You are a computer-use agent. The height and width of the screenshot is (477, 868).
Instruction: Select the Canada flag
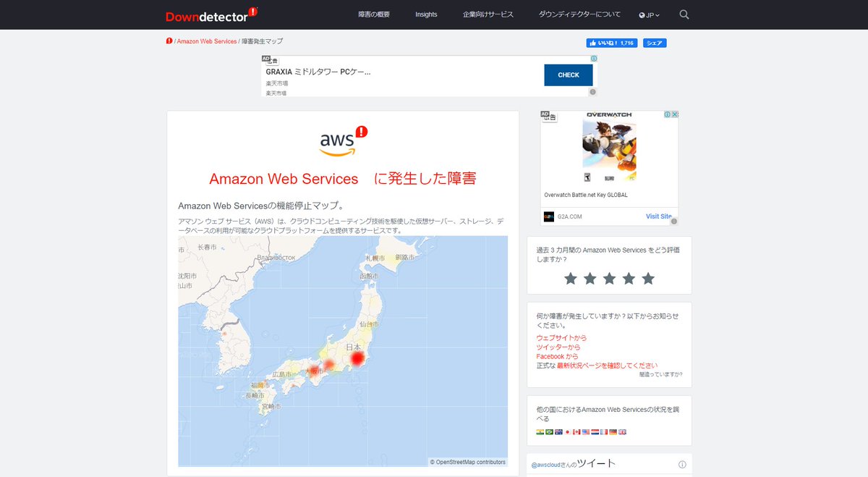point(576,432)
